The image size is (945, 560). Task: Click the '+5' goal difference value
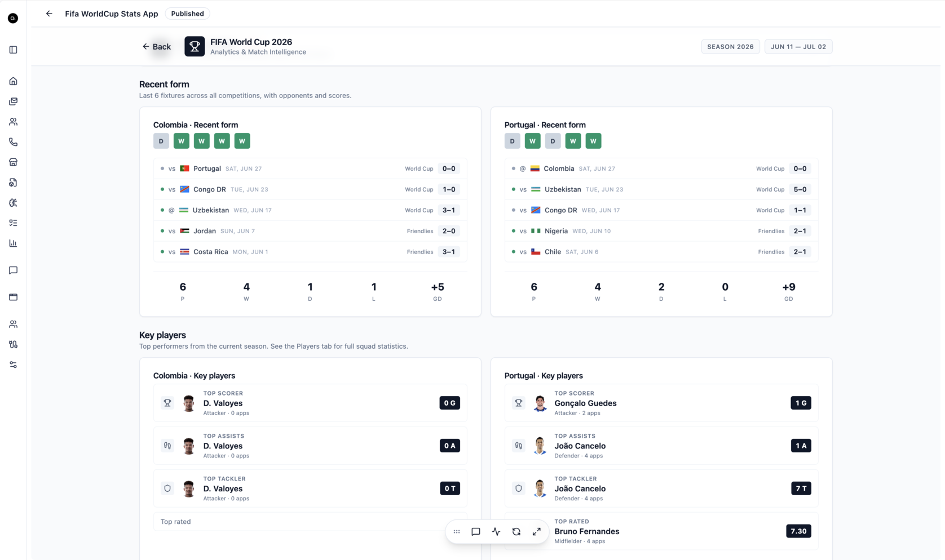coord(438,287)
